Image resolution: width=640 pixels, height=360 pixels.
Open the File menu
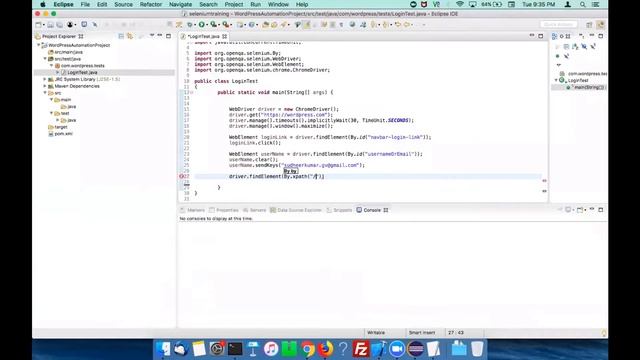tap(85, 4)
